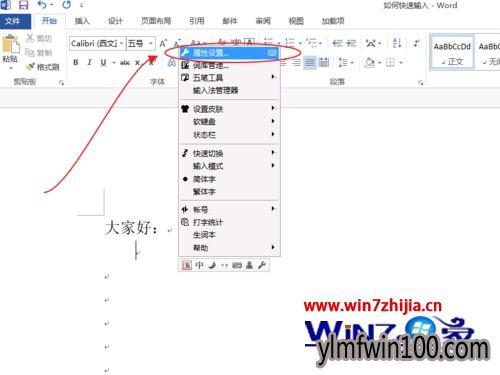Expand the 状态栏 submenu
The width and height of the screenshot is (500, 375).
click(229, 135)
